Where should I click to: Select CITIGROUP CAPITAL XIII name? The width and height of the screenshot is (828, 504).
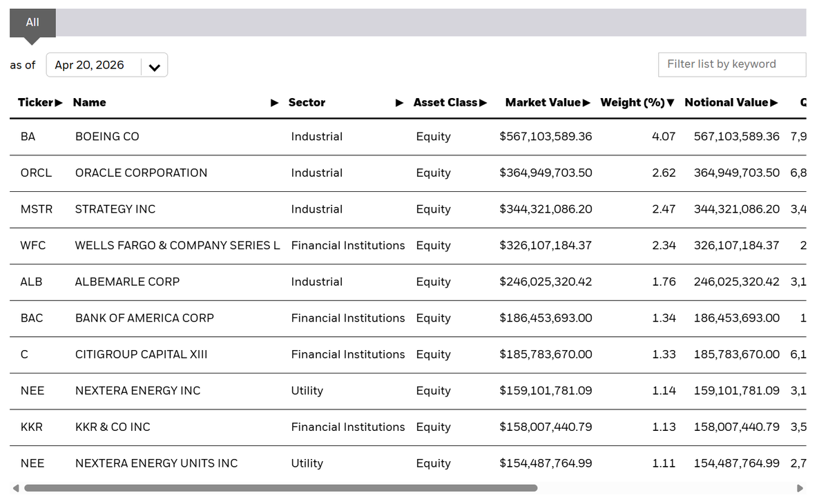[141, 355]
